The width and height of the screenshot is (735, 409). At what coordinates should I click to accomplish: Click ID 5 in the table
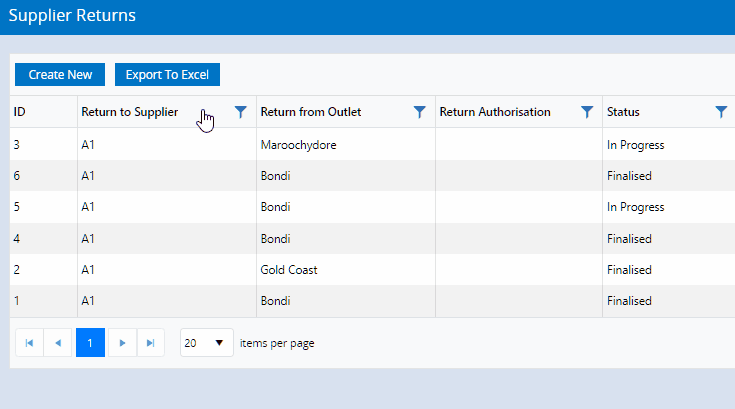click(x=17, y=207)
